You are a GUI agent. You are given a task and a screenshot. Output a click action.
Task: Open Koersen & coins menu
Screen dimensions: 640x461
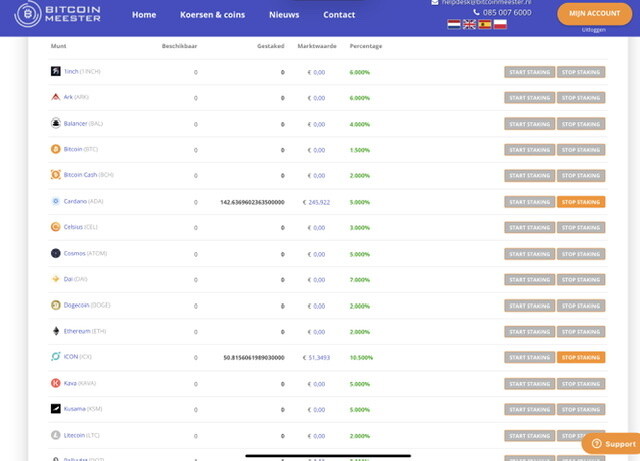coord(213,15)
